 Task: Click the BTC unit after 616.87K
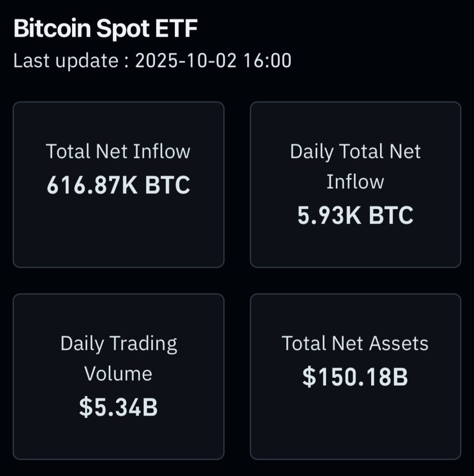pos(167,185)
